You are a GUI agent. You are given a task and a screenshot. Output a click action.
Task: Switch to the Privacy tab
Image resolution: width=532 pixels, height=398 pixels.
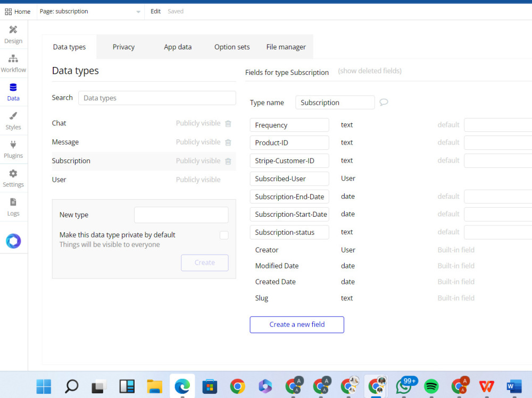pos(123,47)
